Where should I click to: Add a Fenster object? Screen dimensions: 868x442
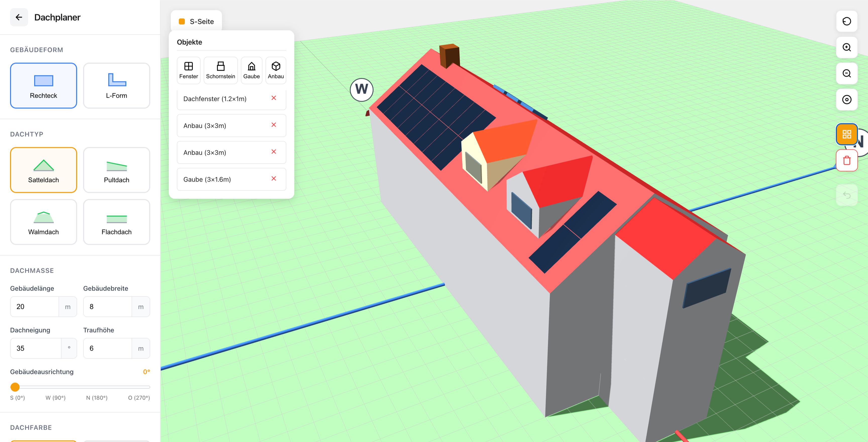point(188,70)
